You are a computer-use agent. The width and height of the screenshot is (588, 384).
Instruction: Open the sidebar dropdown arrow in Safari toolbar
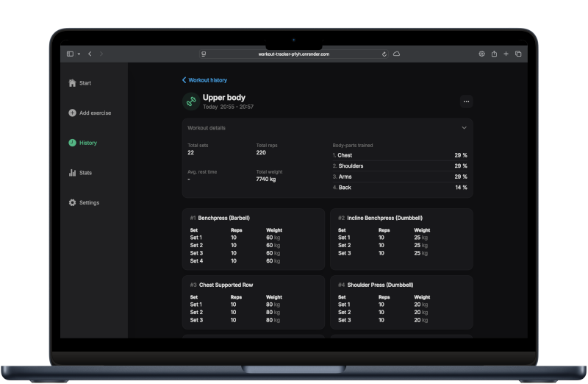(x=79, y=54)
